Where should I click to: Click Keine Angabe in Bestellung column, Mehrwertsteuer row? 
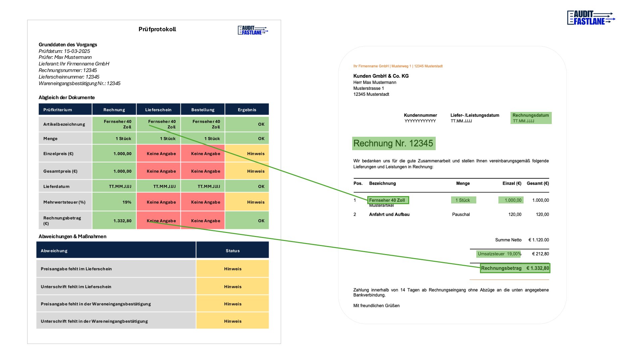coord(203,202)
